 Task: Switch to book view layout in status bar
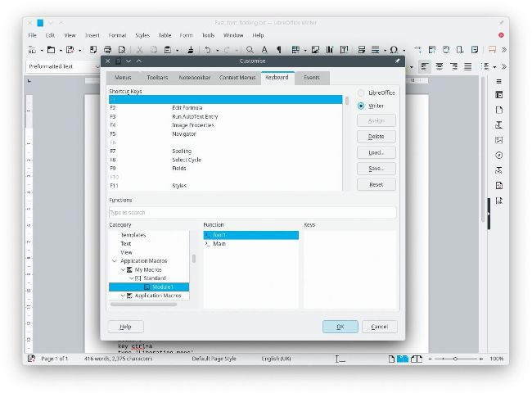417,359
